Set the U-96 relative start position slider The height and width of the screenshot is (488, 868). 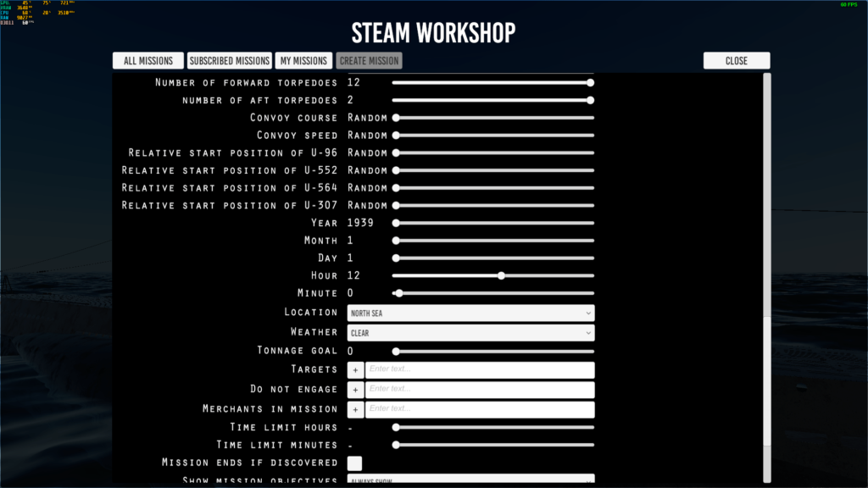pyautogui.click(x=492, y=152)
